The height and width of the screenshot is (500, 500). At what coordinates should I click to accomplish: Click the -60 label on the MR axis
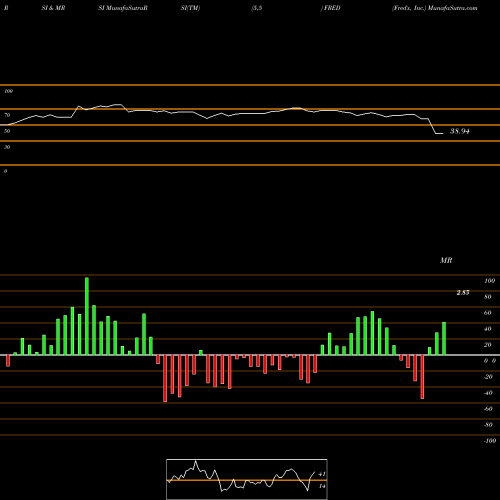pos(488,409)
